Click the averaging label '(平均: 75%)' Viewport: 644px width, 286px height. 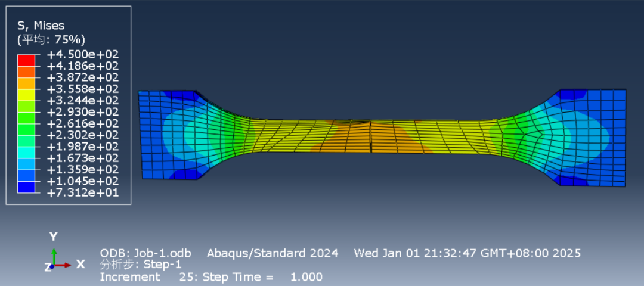coord(51,40)
